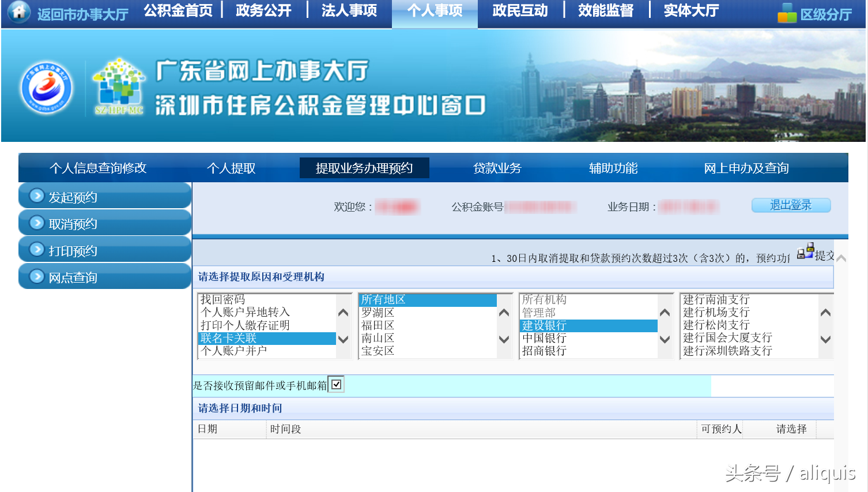Open the 辅助功能 section

tap(613, 167)
